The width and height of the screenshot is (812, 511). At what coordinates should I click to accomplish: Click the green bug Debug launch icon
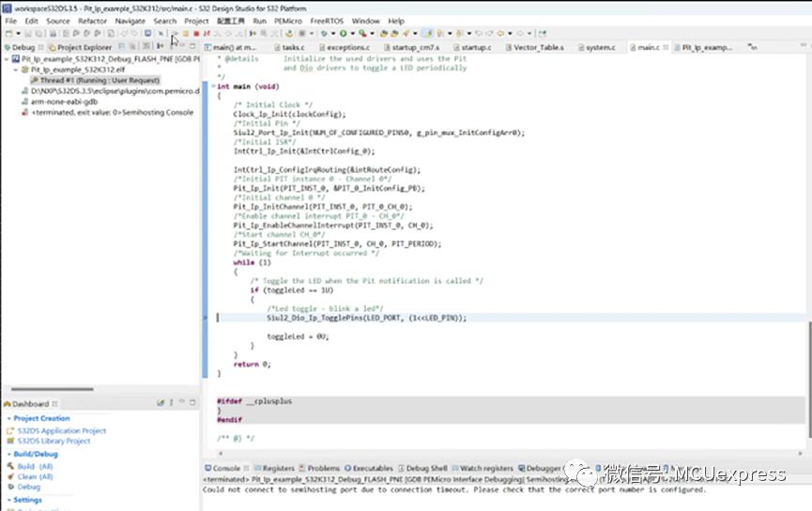(324, 33)
